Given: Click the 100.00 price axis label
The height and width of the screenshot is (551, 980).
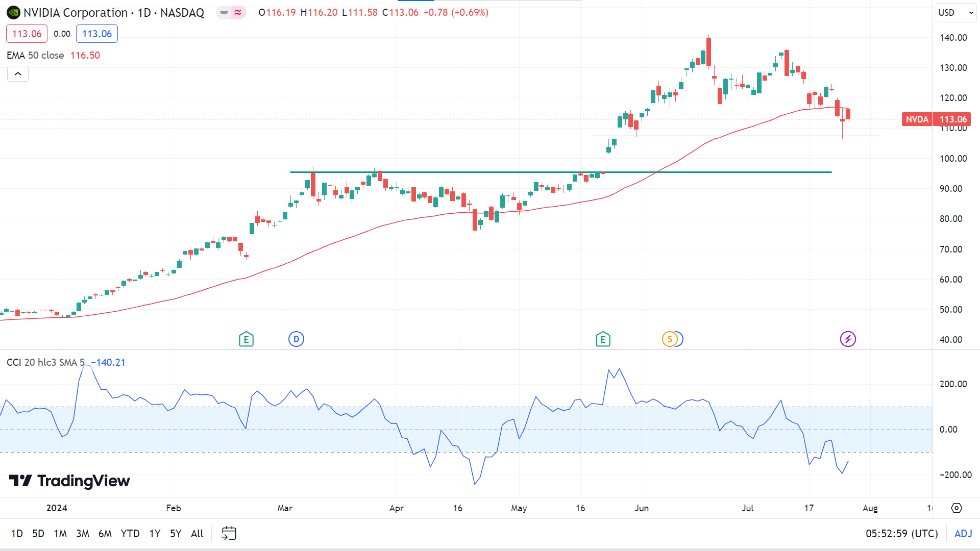Looking at the screenshot, I should pos(953,159).
